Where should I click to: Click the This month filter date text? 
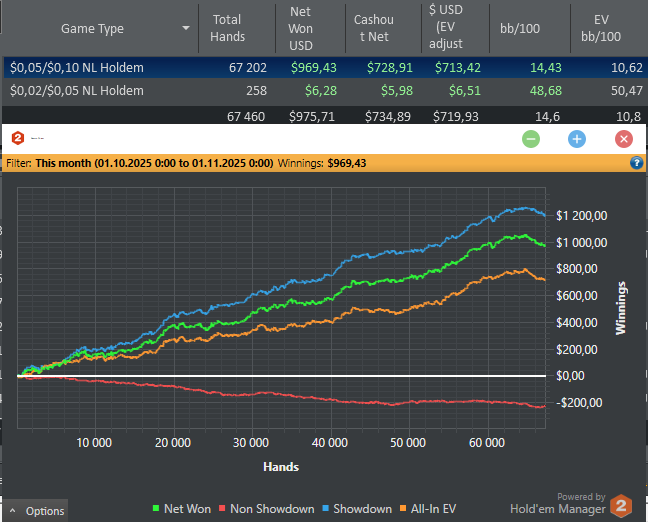click(154, 163)
